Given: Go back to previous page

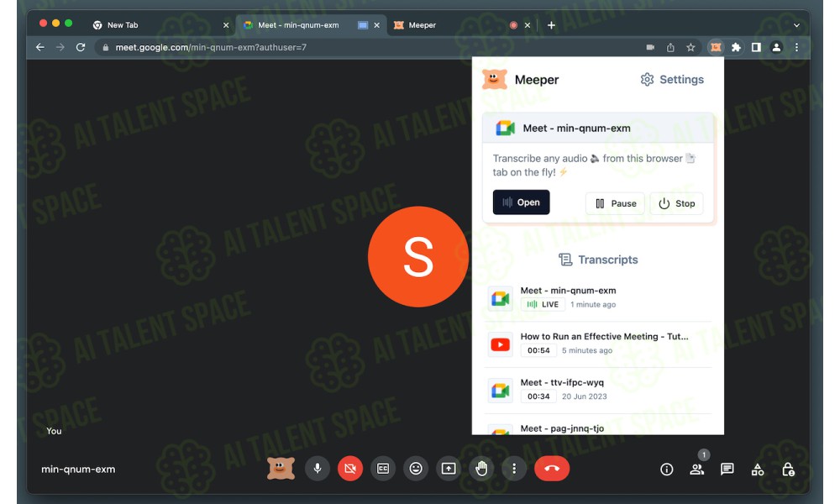Looking at the screenshot, I should 40,47.
